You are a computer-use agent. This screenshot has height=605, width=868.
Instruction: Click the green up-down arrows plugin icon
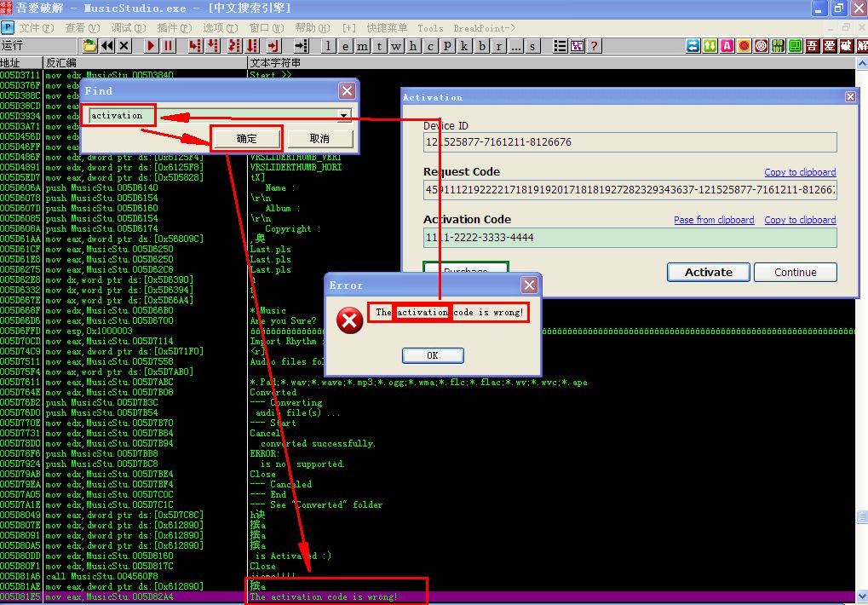click(710, 46)
